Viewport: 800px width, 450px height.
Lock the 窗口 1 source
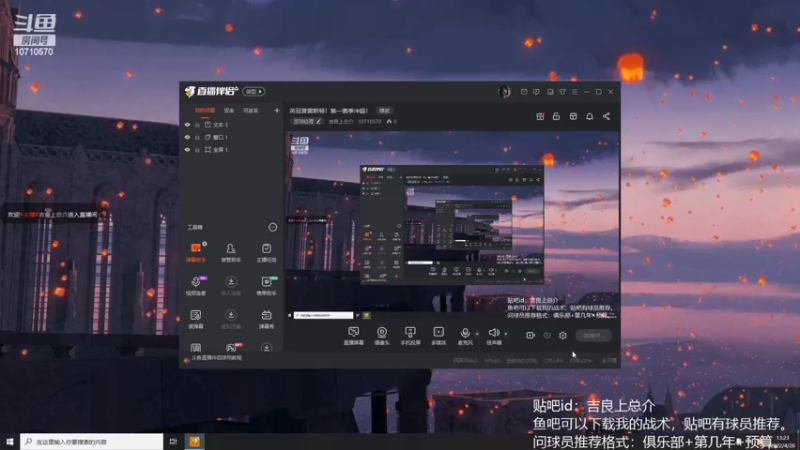click(x=197, y=137)
